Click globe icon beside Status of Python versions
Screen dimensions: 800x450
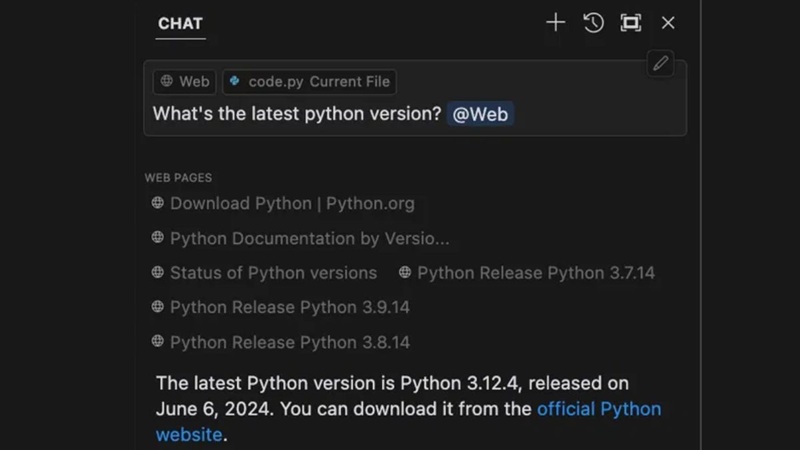(157, 272)
